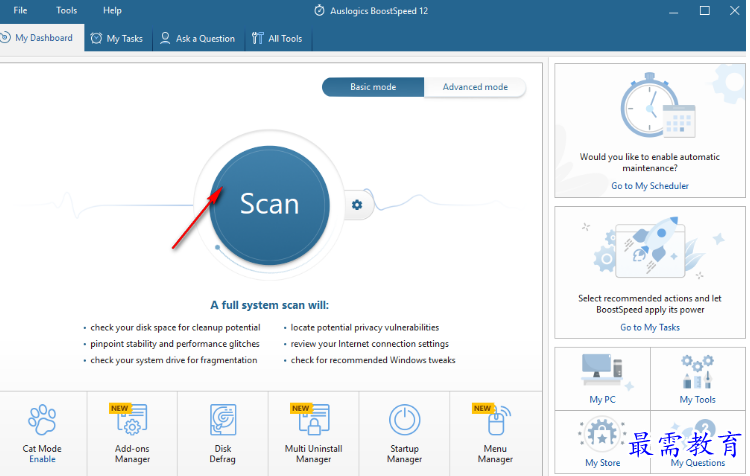The image size is (750, 476).
Task: Open the My Store badge icon
Action: pyautogui.click(x=602, y=435)
